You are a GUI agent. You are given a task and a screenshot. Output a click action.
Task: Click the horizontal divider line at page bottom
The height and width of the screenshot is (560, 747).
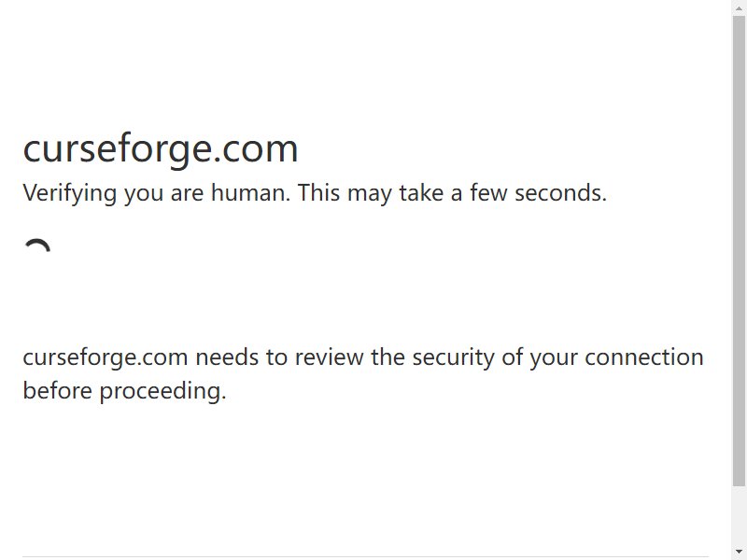pos(365,556)
